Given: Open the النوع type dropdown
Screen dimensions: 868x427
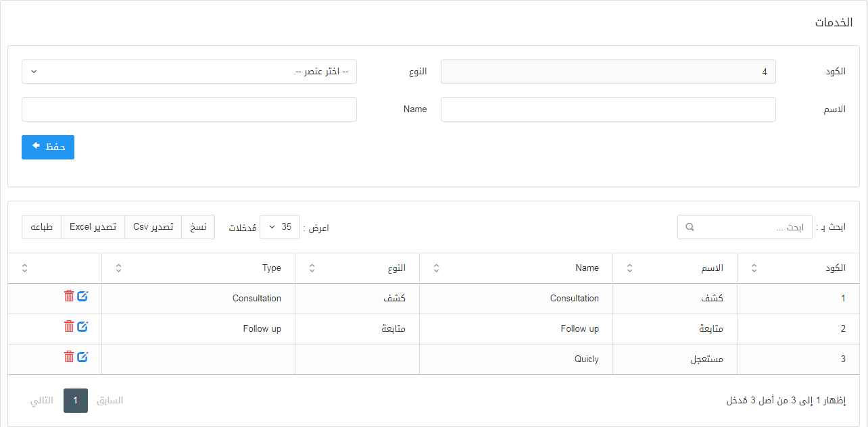Looking at the screenshot, I should point(189,72).
